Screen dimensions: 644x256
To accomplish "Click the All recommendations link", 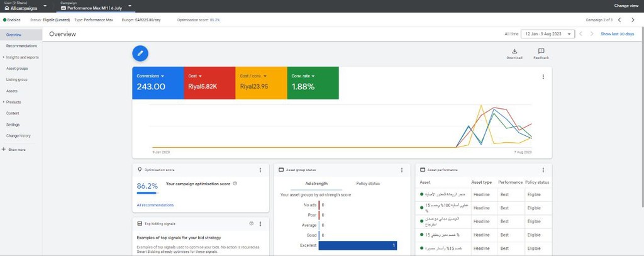I will tap(155, 205).
